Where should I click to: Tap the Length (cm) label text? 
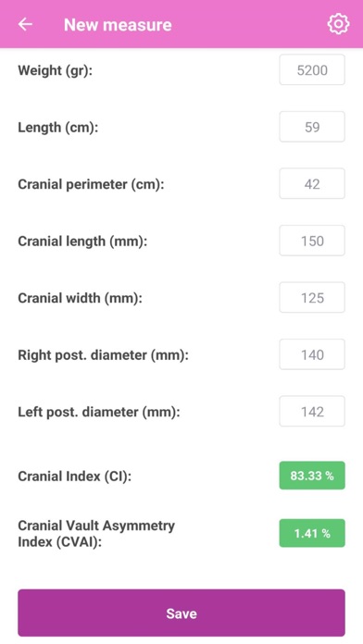(x=58, y=128)
